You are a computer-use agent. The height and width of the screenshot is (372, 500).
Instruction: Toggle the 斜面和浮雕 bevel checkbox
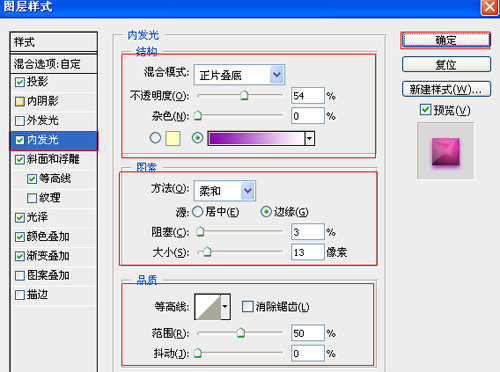click(20, 159)
